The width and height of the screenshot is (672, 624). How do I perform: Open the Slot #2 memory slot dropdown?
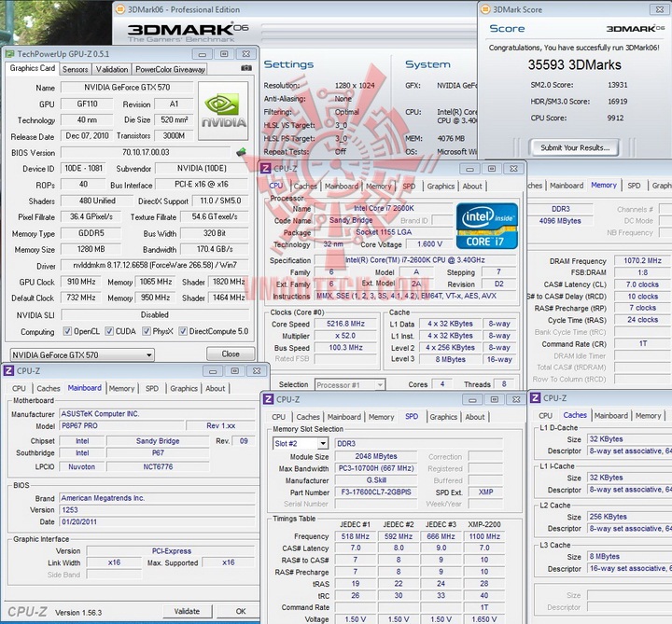301,444
